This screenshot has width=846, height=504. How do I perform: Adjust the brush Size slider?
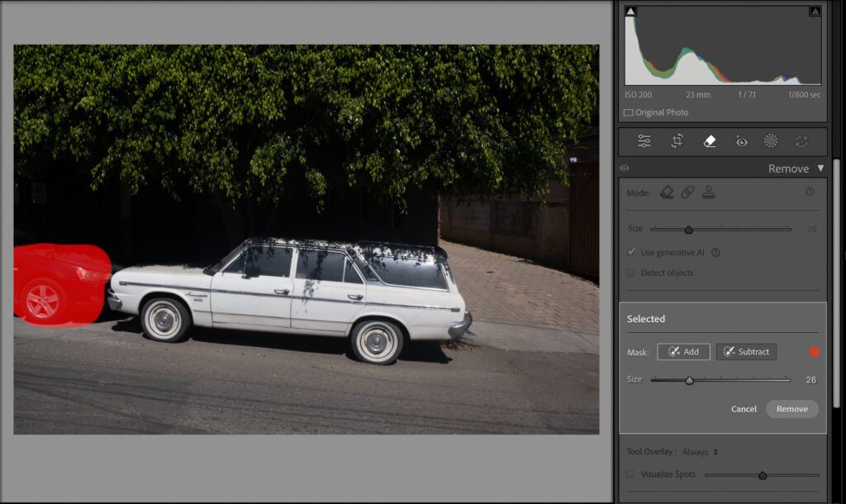pyautogui.click(x=691, y=380)
